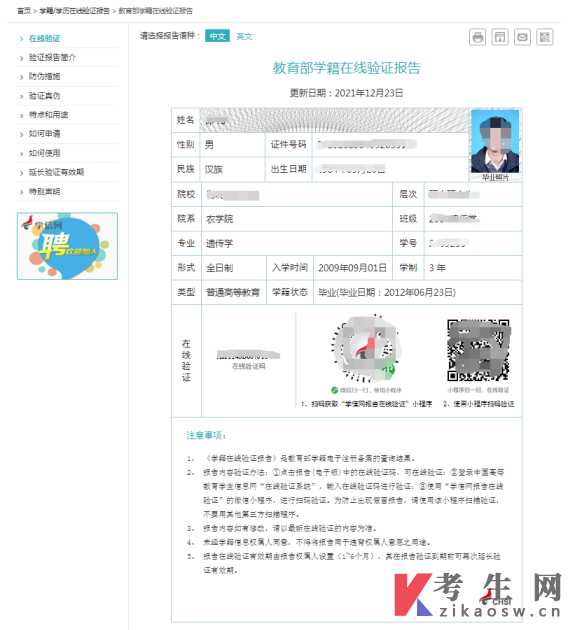Click the 注意事项 heading
Image resolution: width=576 pixels, height=630 pixels.
[206, 436]
